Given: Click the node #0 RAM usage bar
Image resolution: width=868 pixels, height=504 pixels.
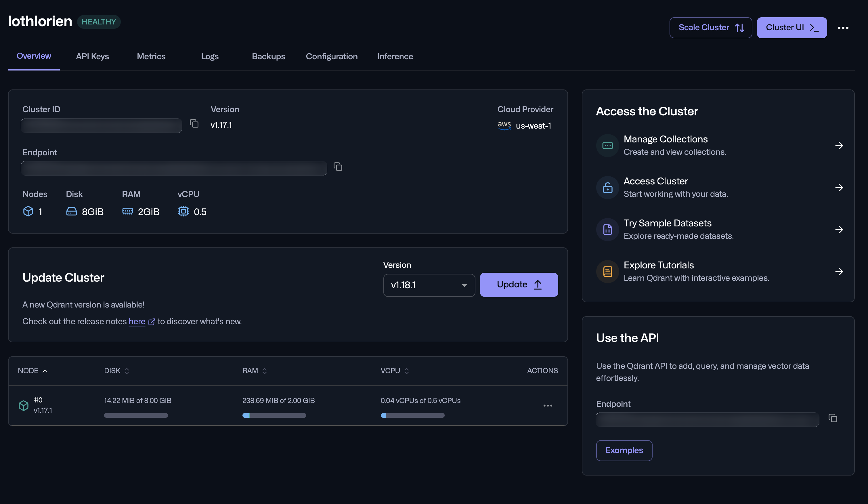Looking at the screenshot, I should pos(274,415).
